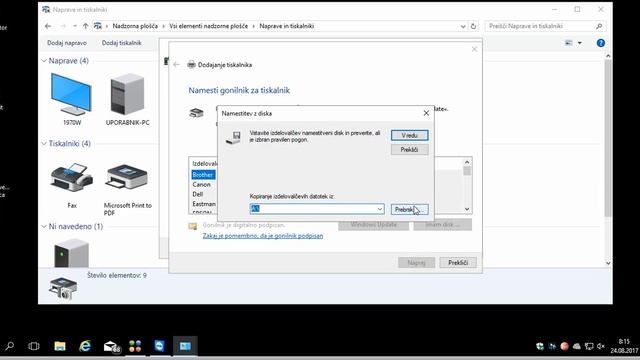The image size is (640, 360).
Task: Click Vsi elementi nadzorne plošče breadcrumb
Action: [209, 26]
